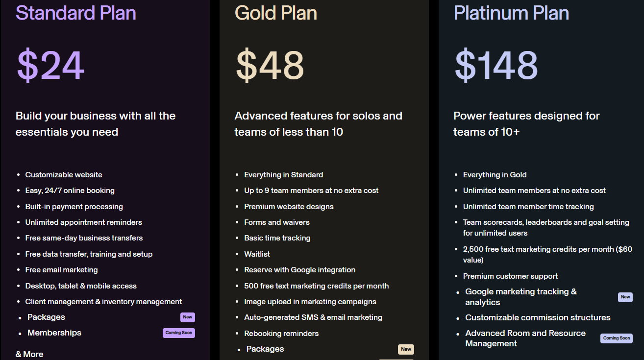
Task: Click the New badge beside Standard Plan Packages
Action: click(187, 317)
